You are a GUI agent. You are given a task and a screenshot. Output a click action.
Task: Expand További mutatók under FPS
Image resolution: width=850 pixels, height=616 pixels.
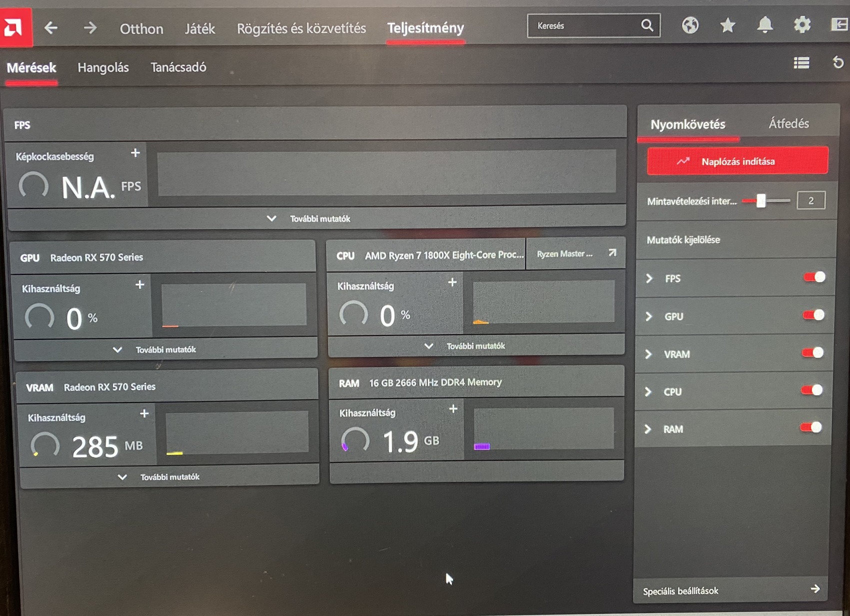click(x=320, y=218)
